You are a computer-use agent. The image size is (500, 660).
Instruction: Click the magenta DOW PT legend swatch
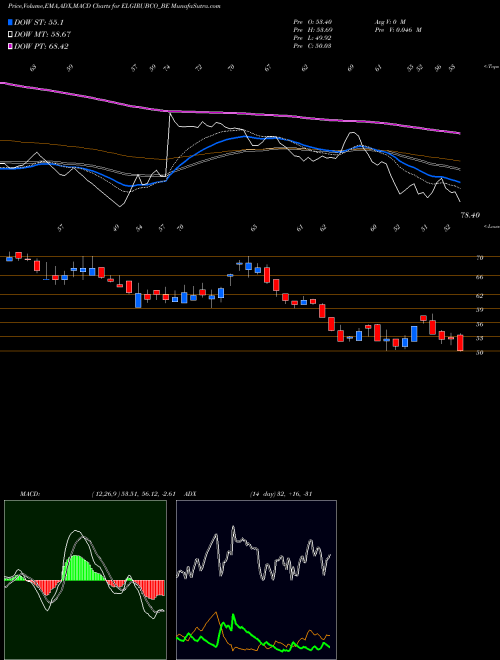pyautogui.click(x=11, y=46)
